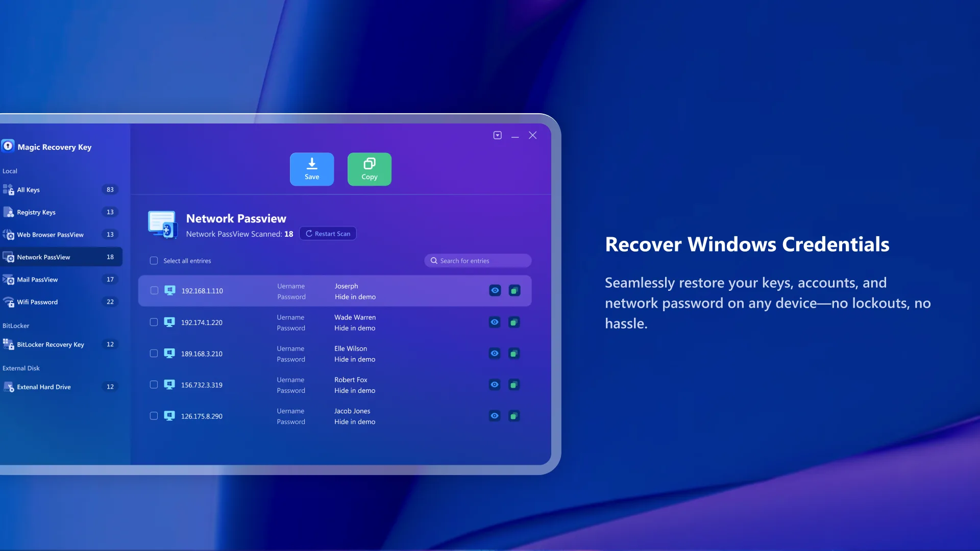Click computer icon beside 189.168.3.210
This screenshot has height=551, width=980.
169,354
